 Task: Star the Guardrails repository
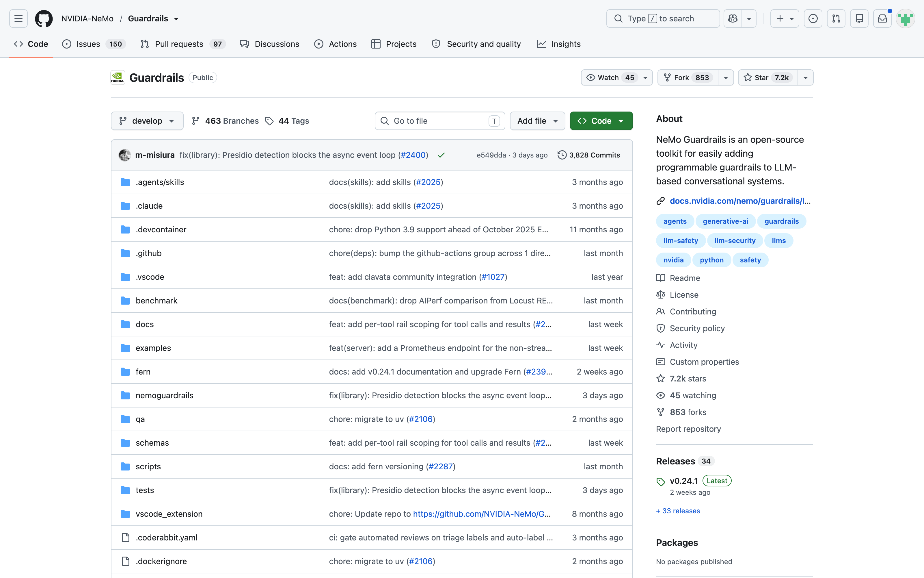768,78
